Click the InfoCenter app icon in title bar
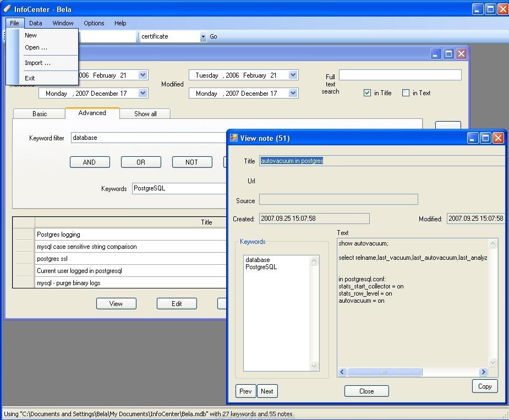Screen dimensions: 509x420 pos(7,9)
